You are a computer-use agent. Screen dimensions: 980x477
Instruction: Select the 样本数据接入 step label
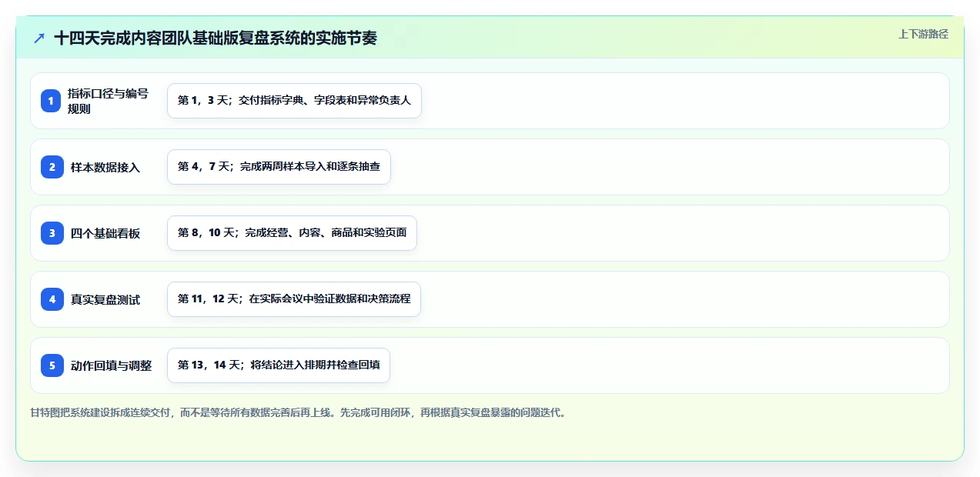[105, 167]
